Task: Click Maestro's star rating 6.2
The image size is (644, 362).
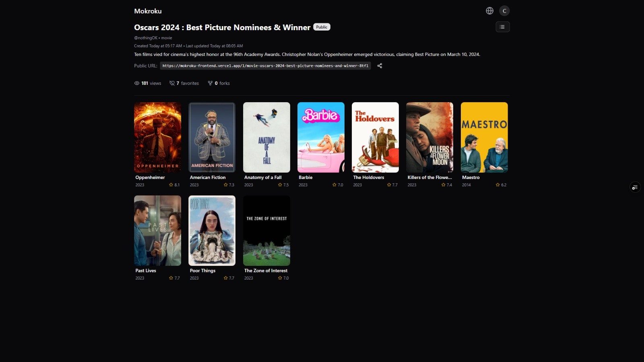Action: click(x=501, y=185)
